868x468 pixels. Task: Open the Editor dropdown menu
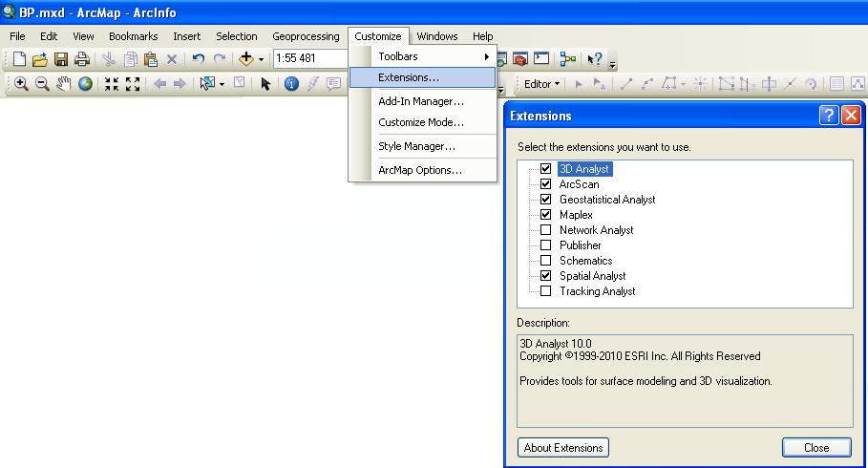coord(542,84)
